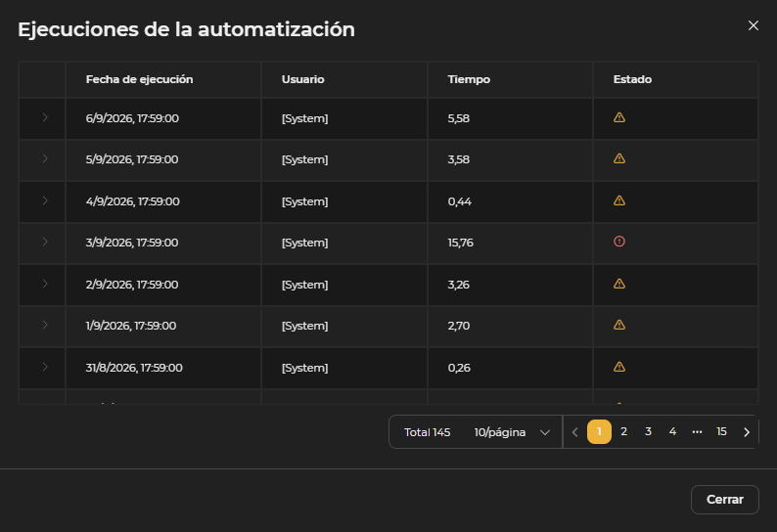Go to page 3
The width and height of the screenshot is (777, 532).
[648, 432]
